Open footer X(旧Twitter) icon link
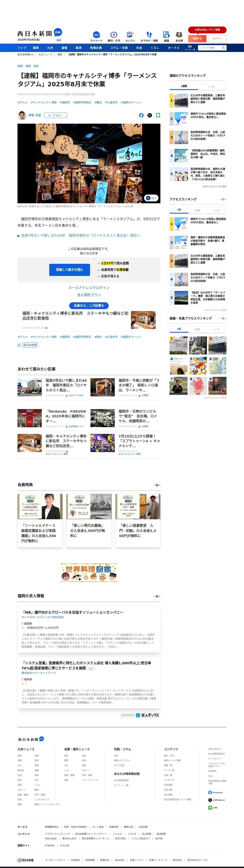The height and width of the screenshot is (868, 244). click(x=210, y=800)
